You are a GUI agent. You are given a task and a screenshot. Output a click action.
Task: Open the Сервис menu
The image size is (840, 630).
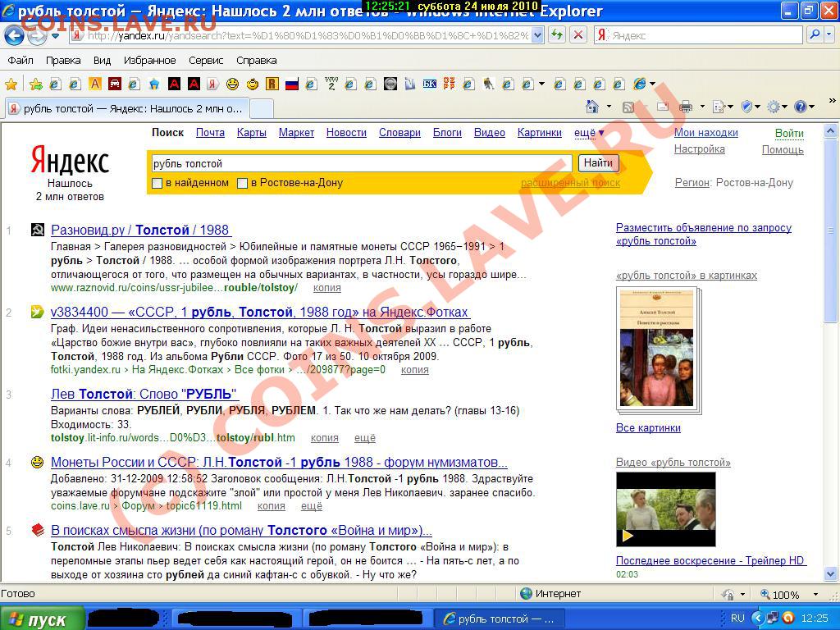click(206, 61)
